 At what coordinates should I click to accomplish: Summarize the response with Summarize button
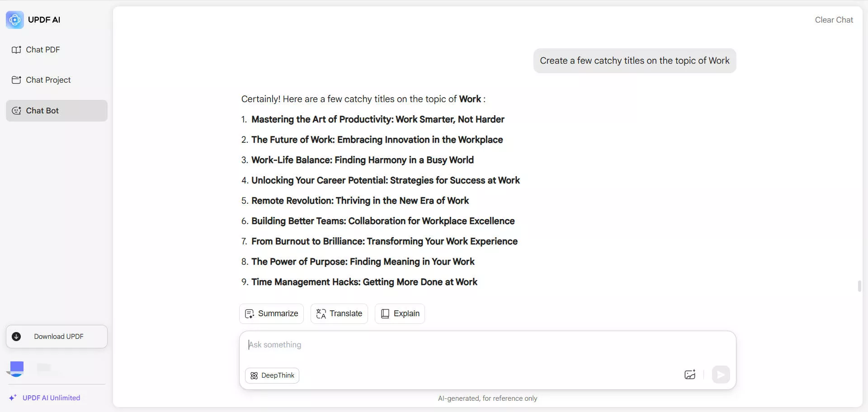click(271, 314)
